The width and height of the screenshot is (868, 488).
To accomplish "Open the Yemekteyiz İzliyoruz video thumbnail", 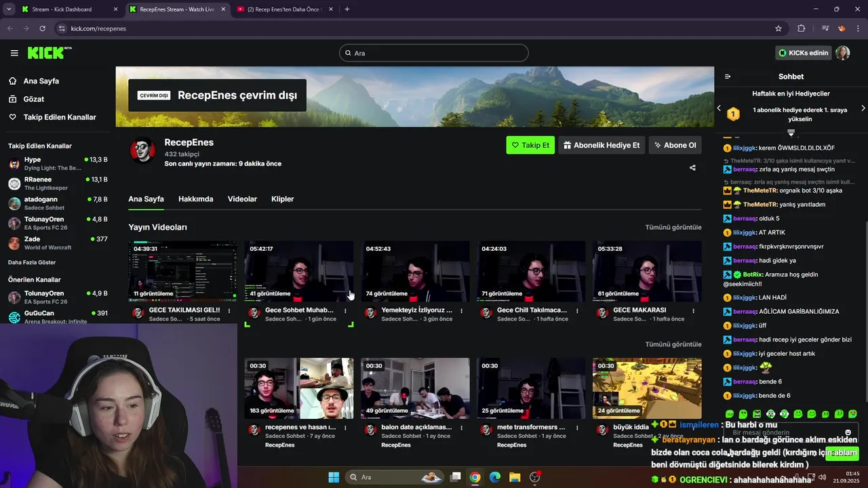I will (415, 271).
